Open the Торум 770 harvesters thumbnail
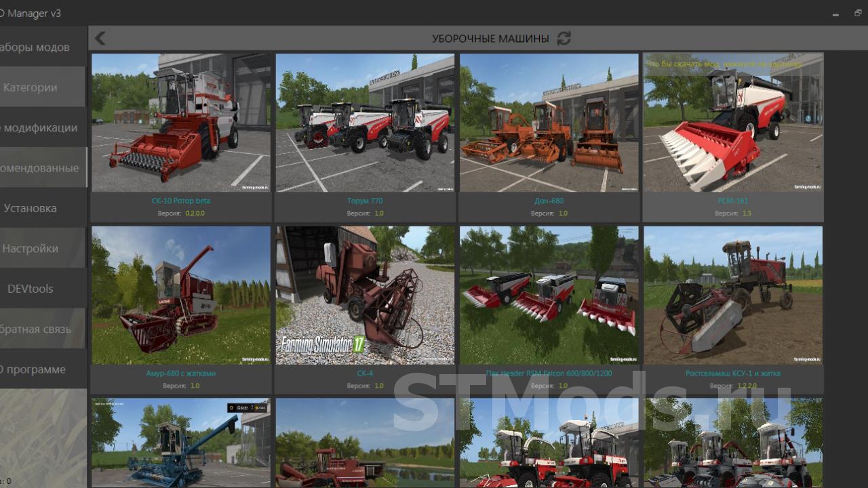Screen dimensions: 868x488 (x=365, y=123)
